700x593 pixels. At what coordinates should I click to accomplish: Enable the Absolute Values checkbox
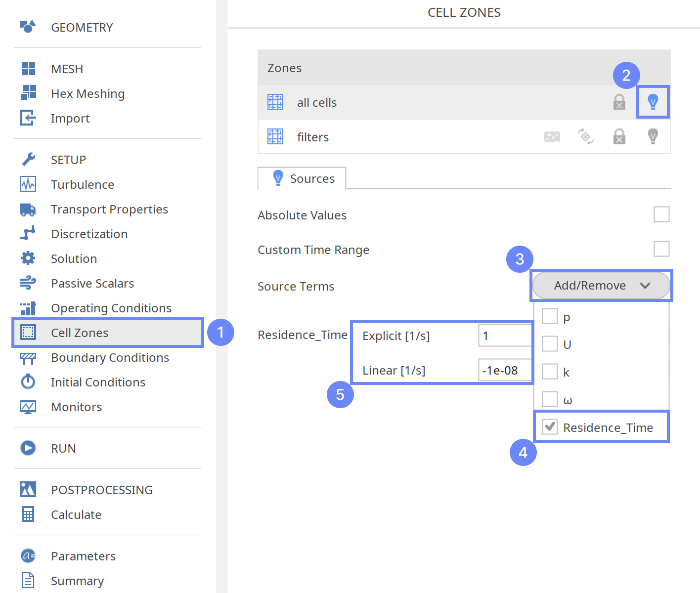661,214
